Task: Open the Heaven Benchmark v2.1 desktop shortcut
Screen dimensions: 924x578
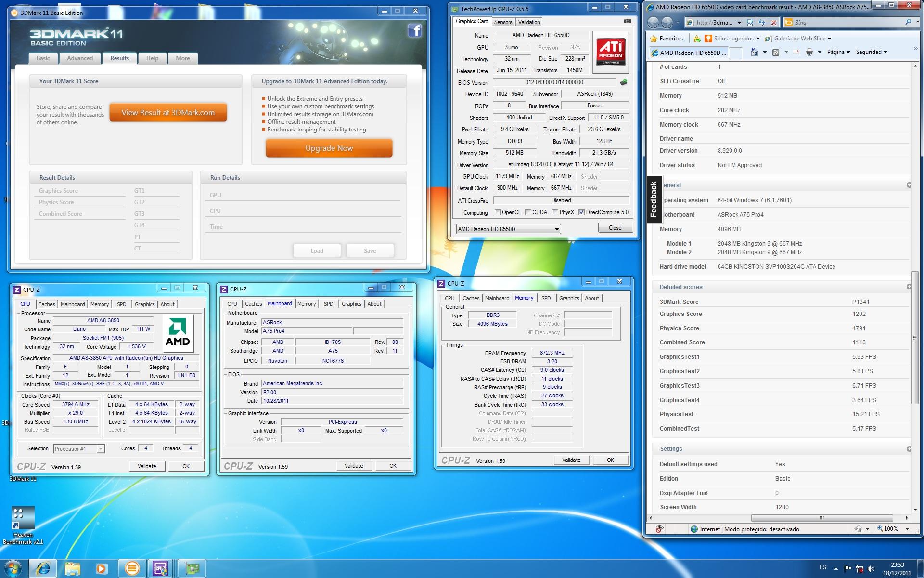Action: [23, 525]
